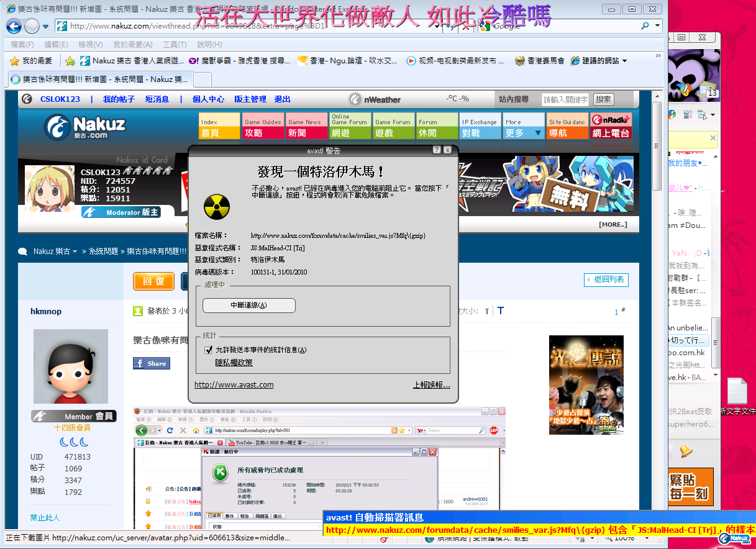The image size is (756, 549).
Task: Open a new blank browser tab
Action: tap(203, 79)
